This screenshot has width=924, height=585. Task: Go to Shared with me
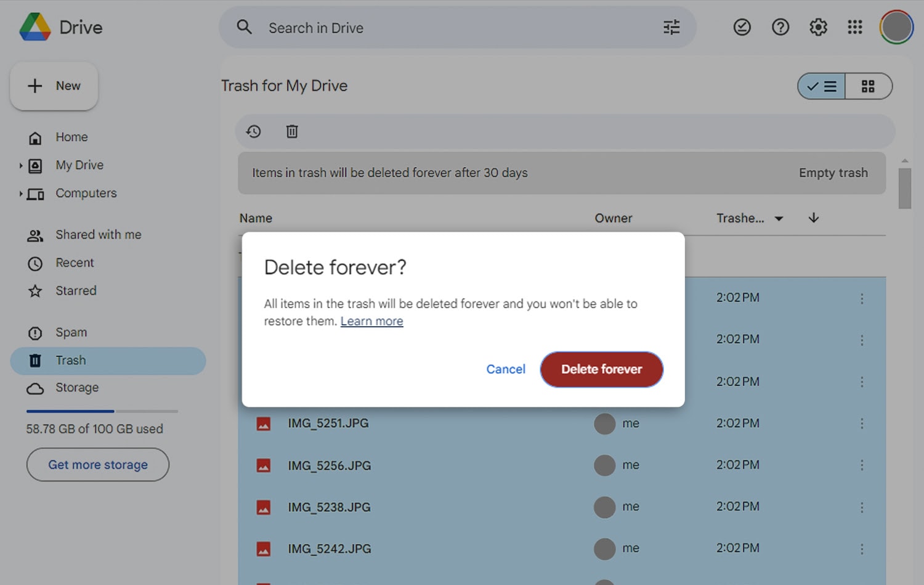(98, 235)
